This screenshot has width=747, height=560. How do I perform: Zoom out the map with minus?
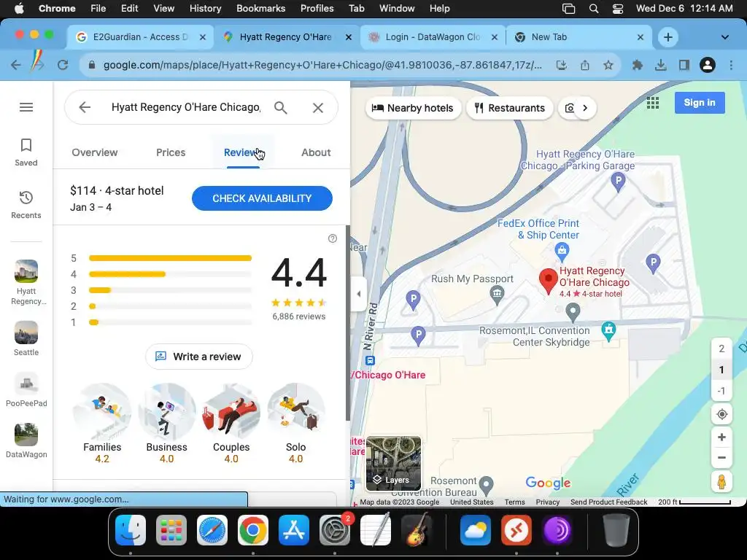[721, 458]
